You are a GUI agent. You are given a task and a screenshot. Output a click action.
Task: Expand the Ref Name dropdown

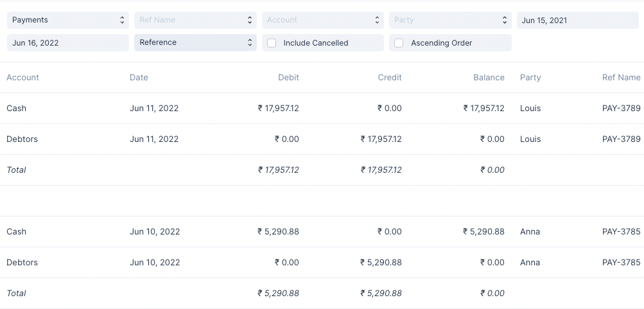[x=195, y=20]
